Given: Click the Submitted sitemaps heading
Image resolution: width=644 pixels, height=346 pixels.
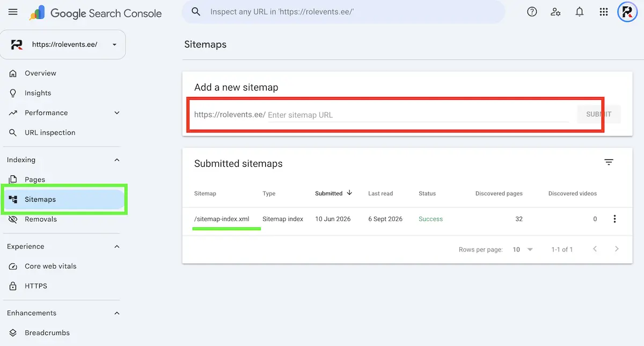Looking at the screenshot, I should [x=238, y=164].
